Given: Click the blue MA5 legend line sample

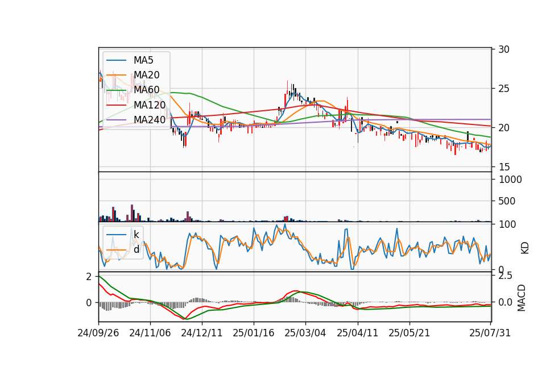Looking at the screenshot, I should click(116, 60).
